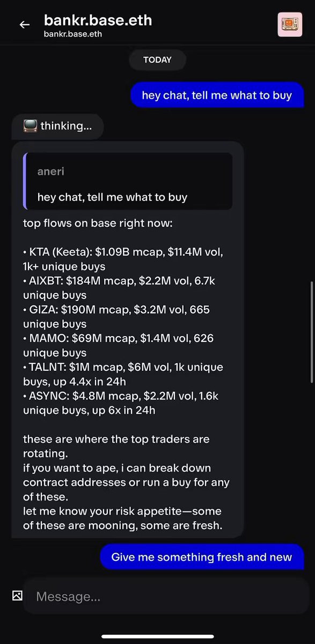This screenshot has height=644, width=315.
Task: Select the TODAY date pill
Action: pos(157,60)
